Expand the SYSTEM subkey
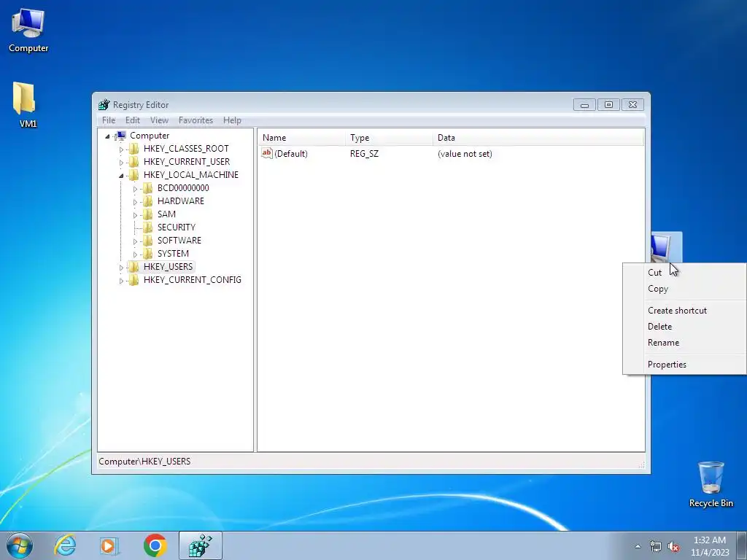Image resolution: width=747 pixels, height=560 pixels. click(135, 254)
